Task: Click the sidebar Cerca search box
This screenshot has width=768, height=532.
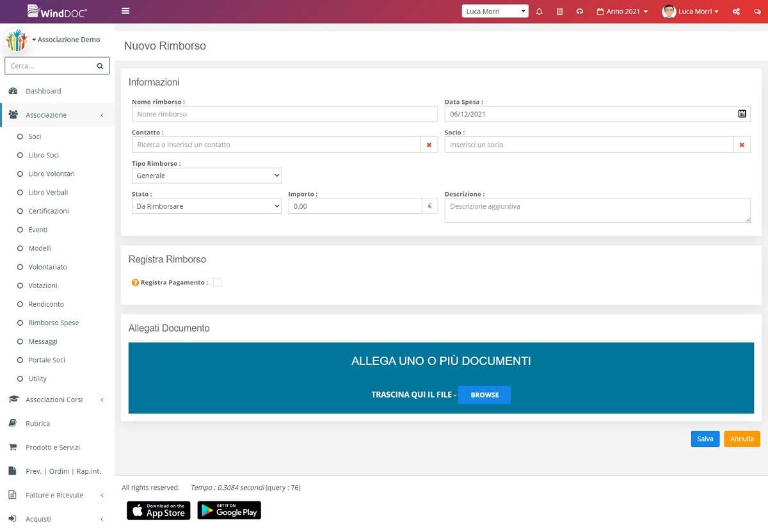Action: (57, 66)
